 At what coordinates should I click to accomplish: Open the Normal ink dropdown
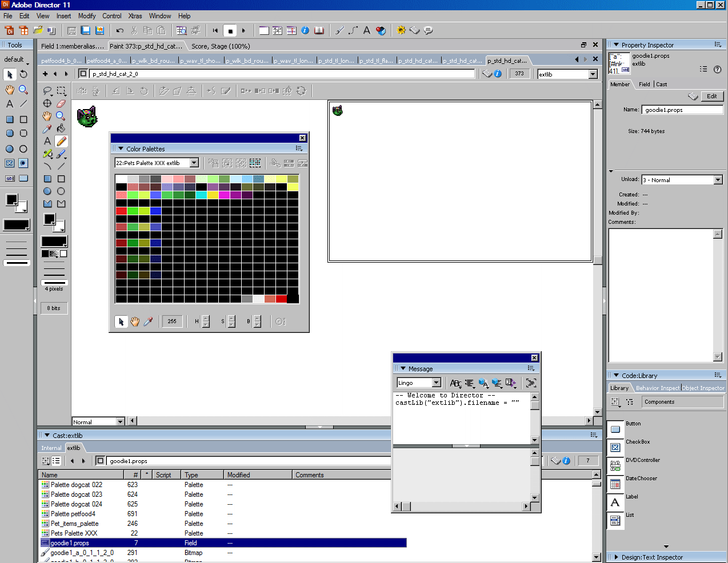pos(120,422)
